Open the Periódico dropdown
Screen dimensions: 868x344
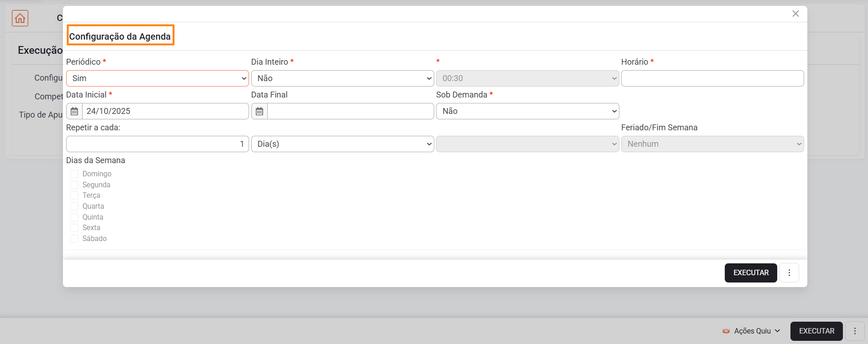click(x=157, y=78)
